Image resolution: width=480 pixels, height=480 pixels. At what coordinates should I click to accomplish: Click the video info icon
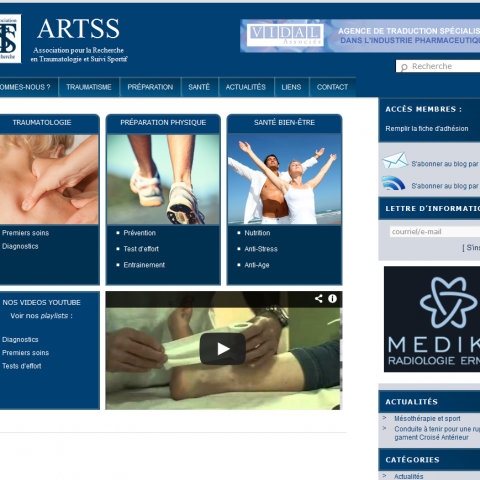pos(332,299)
